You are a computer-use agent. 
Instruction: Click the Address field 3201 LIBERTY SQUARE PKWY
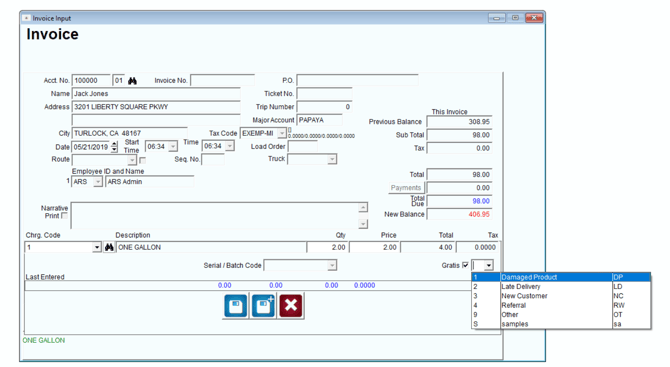(156, 107)
